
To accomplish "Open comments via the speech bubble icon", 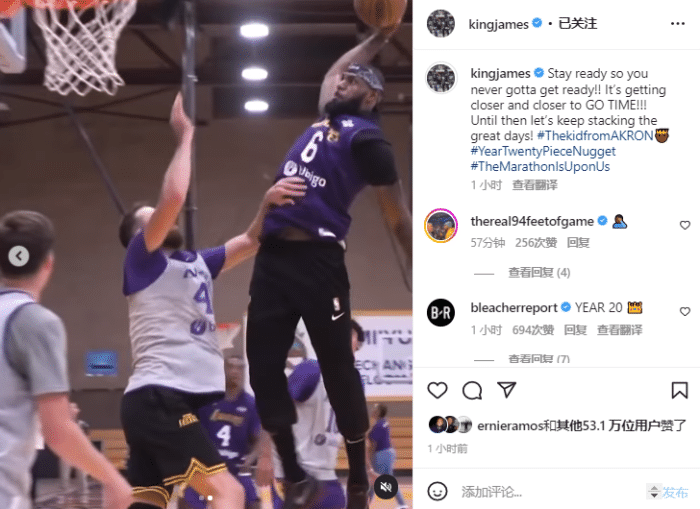I will pyautogui.click(x=472, y=391).
